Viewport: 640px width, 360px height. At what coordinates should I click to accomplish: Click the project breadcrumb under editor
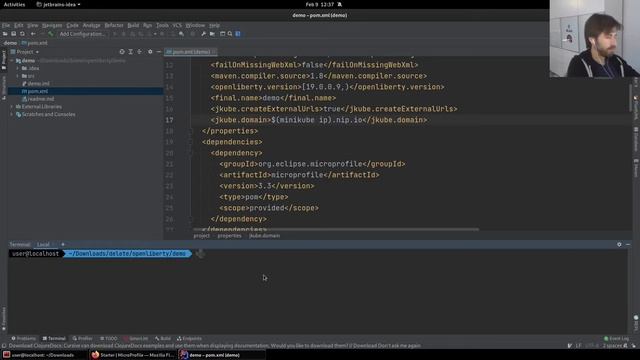[202, 236]
